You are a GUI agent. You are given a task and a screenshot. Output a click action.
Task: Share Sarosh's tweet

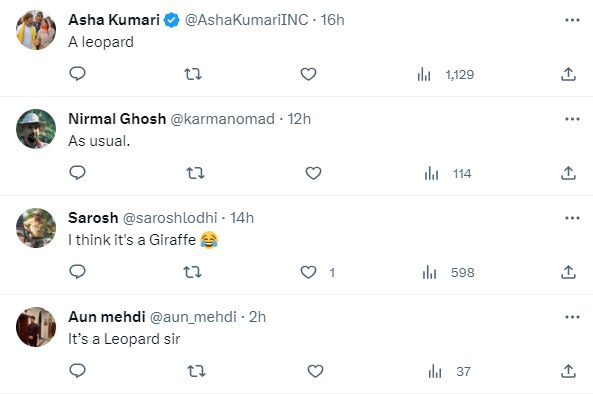(568, 272)
